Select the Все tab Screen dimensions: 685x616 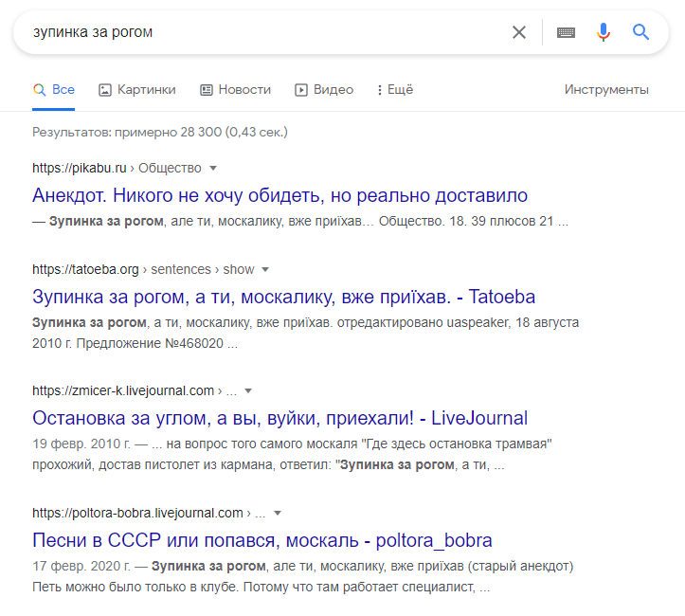click(54, 90)
